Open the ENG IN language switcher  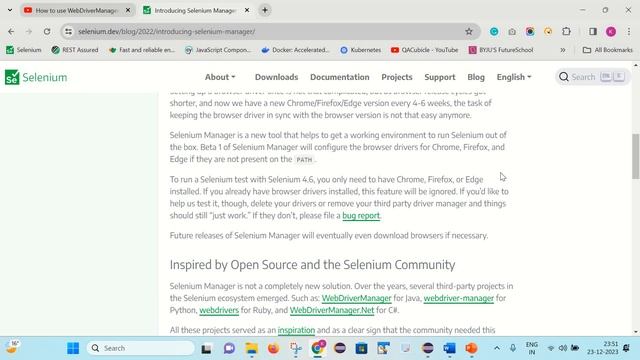click(x=531, y=348)
